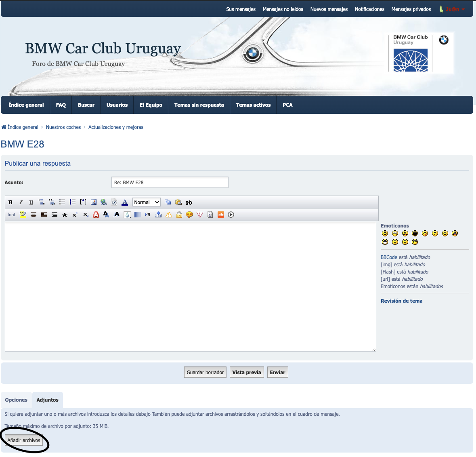
Task: Insert the sunglasses emoticon
Action: 414,242
